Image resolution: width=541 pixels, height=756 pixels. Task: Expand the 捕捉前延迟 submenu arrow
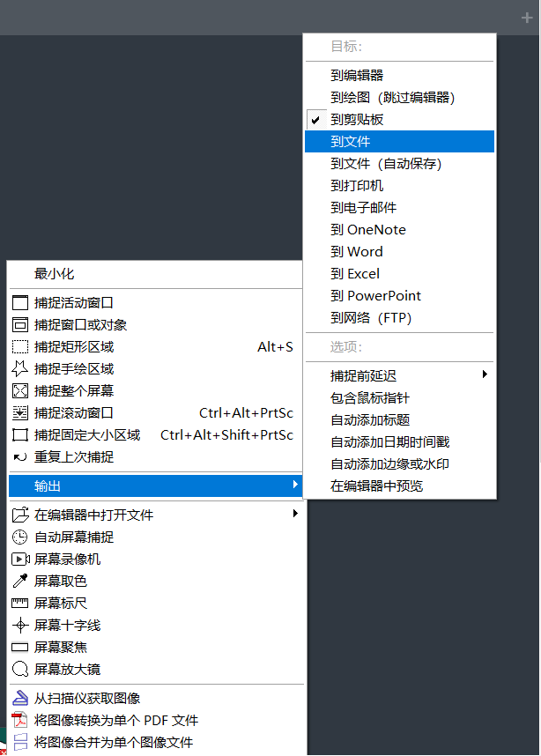click(485, 375)
